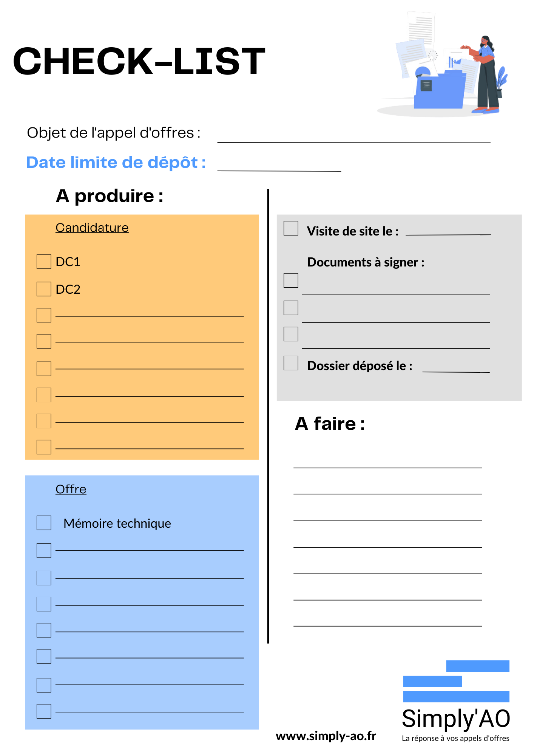
Task: Click the Documents à signer label
Action: pyautogui.click(x=366, y=262)
